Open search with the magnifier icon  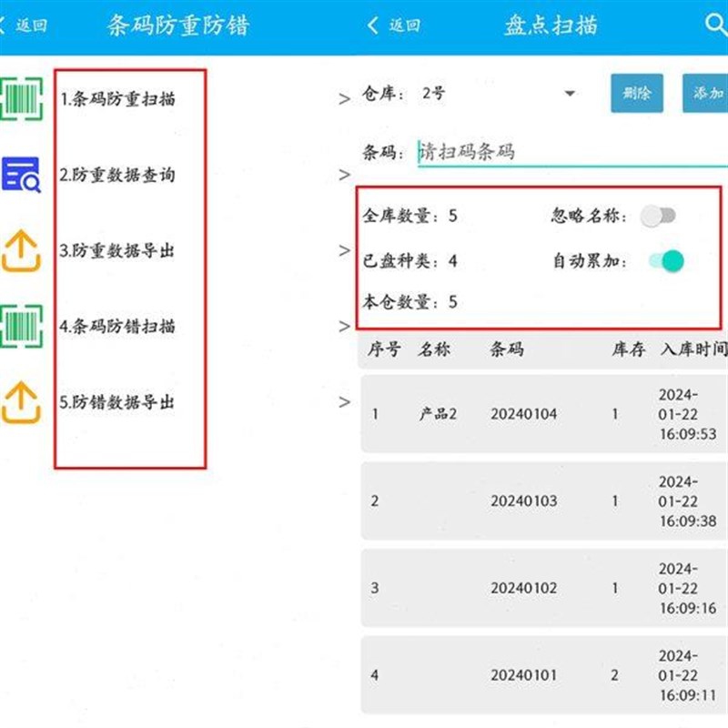(x=714, y=25)
